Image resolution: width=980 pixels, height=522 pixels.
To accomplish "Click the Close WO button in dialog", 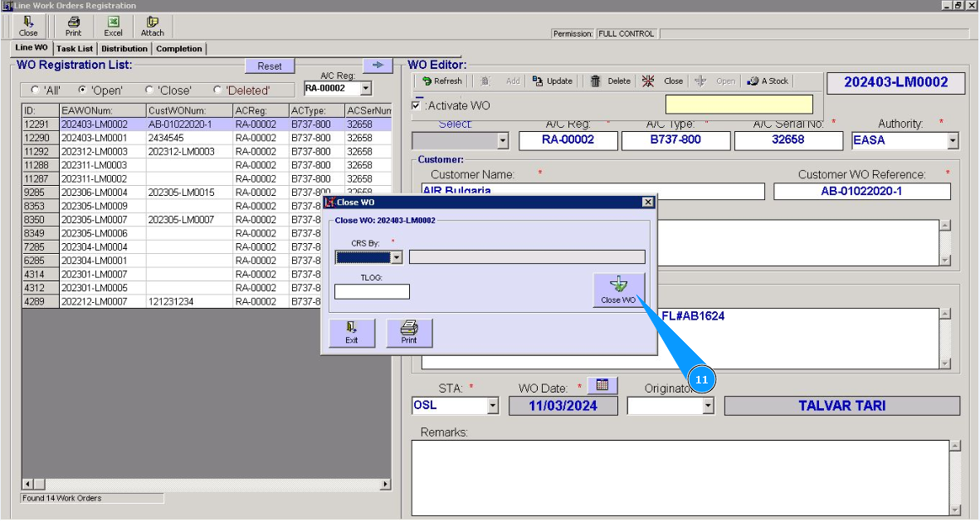I will (619, 290).
